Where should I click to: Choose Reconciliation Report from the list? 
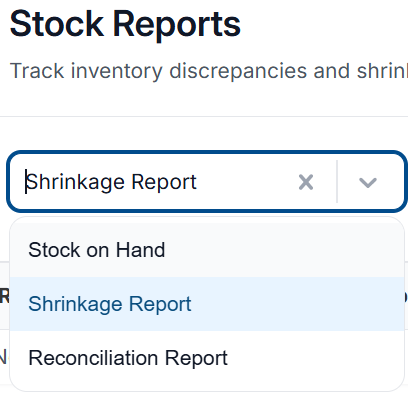point(207,358)
